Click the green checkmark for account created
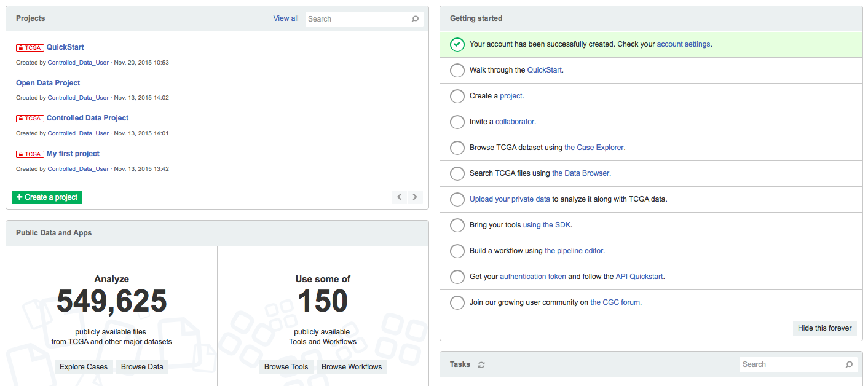Screen dimensions: 868x386 click(x=457, y=44)
